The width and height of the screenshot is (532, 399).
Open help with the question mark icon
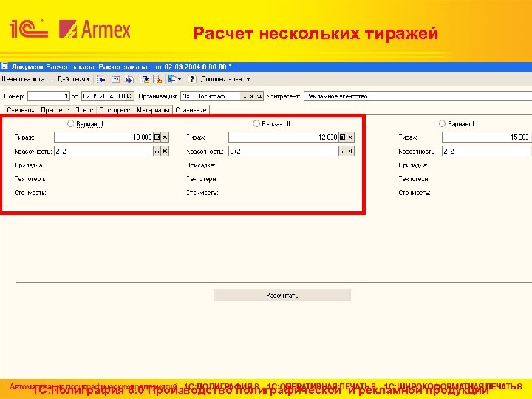coord(191,79)
